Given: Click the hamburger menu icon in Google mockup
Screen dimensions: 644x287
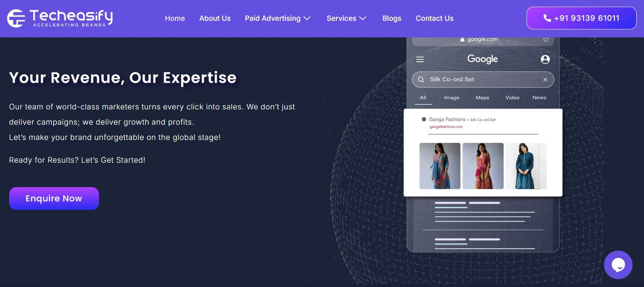Looking at the screenshot, I should 420,60.
